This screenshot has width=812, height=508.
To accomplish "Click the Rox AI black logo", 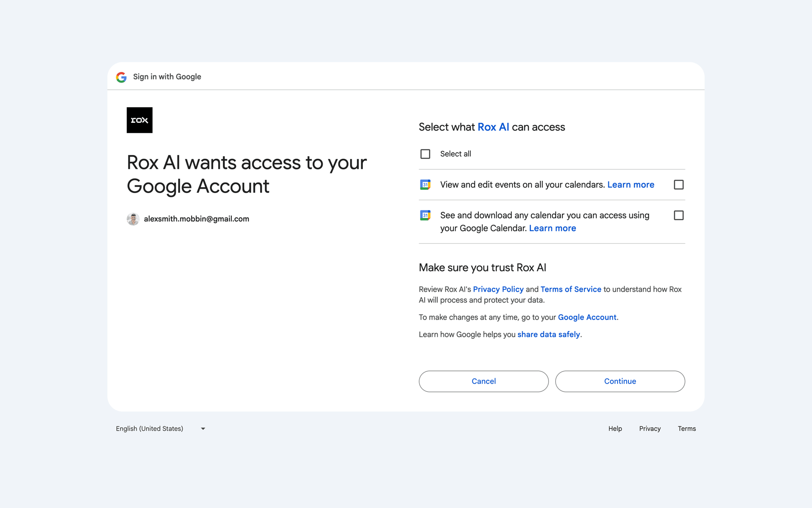I will (x=140, y=120).
